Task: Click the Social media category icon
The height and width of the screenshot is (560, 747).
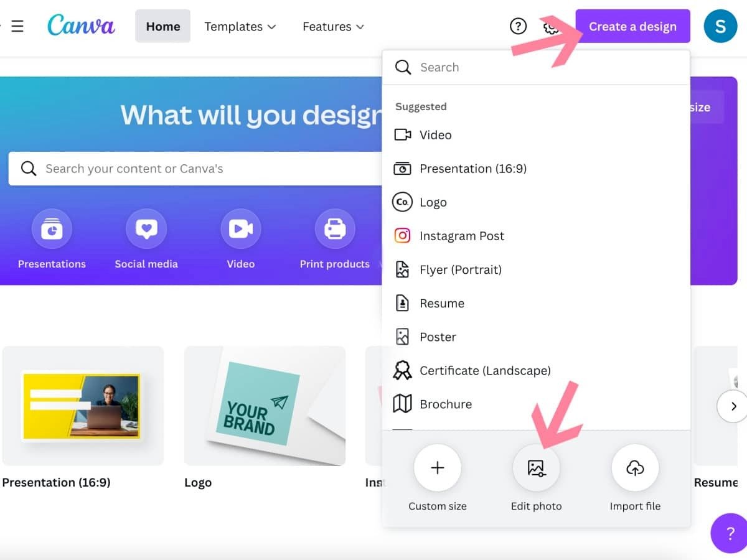Action: 146,228
